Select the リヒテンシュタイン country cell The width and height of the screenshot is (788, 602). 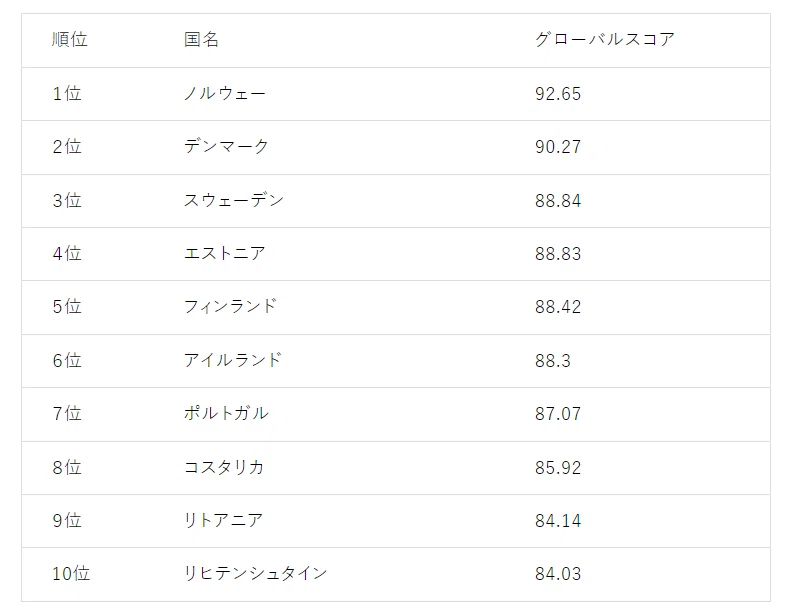255,573
